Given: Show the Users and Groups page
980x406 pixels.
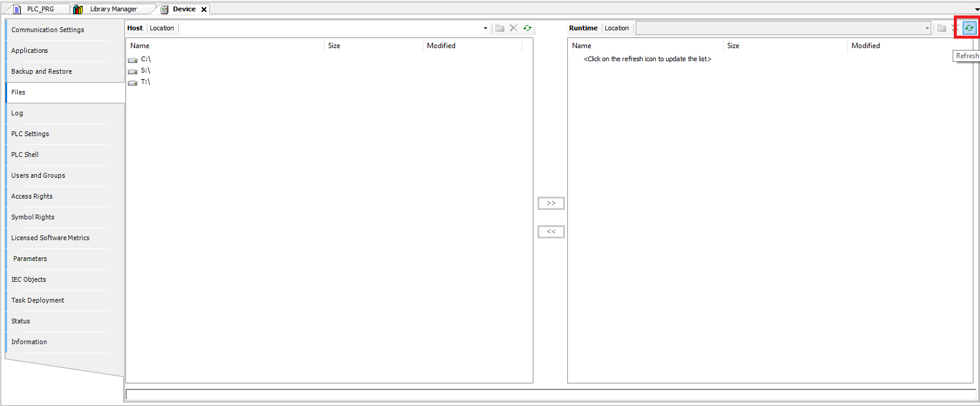Looking at the screenshot, I should pos(38,175).
